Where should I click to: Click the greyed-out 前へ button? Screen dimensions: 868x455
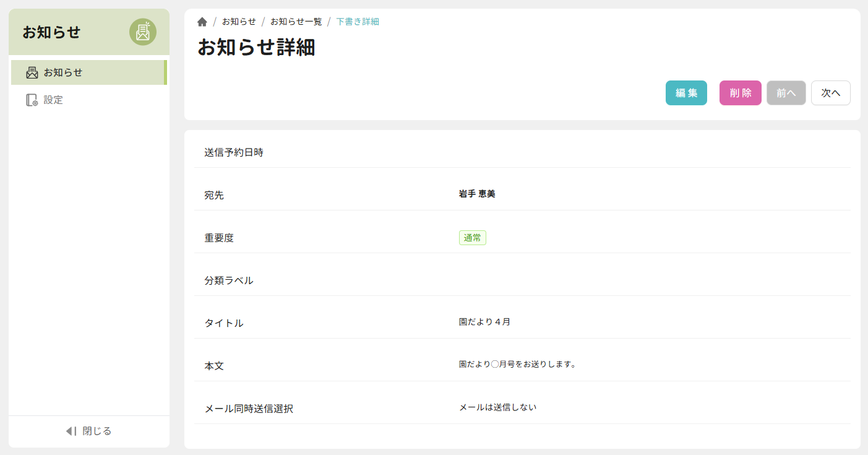[786, 93]
